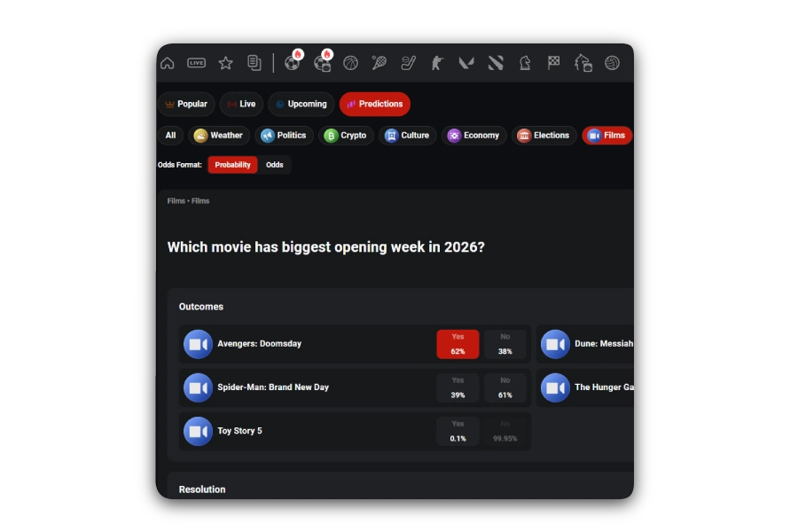The width and height of the screenshot is (798, 532).
Task: Show All prediction categories
Action: point(170,136)
